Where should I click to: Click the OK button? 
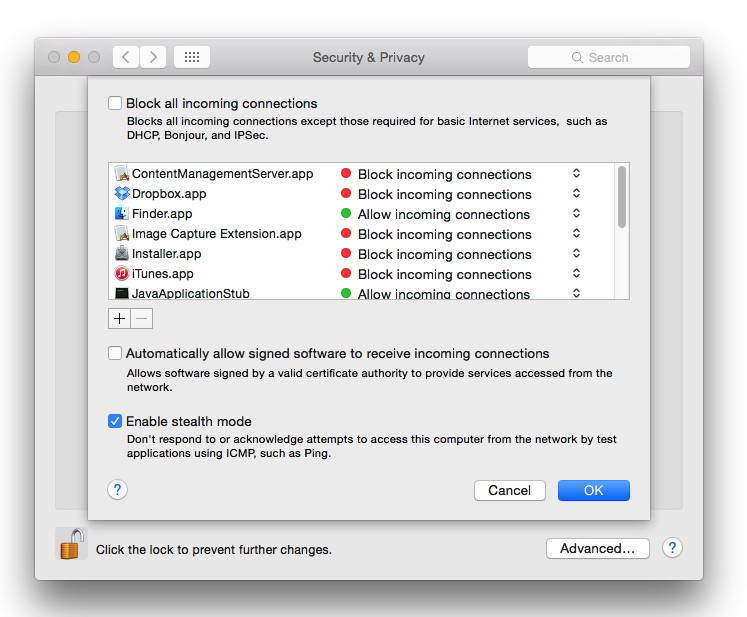(x=593, y=490)
